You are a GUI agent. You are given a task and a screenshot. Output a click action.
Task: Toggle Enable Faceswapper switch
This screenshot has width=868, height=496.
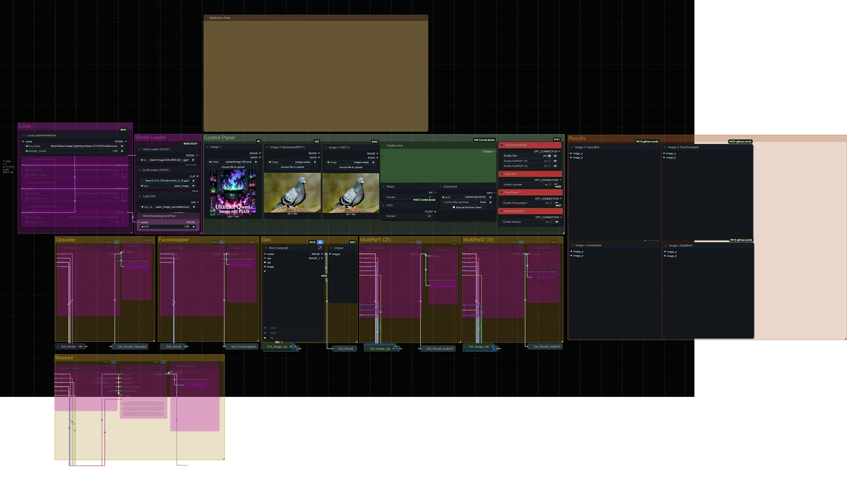550,203
